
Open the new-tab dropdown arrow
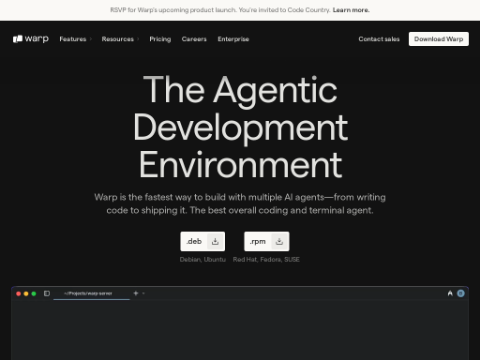pyautogui.click(x=144, y=293)
